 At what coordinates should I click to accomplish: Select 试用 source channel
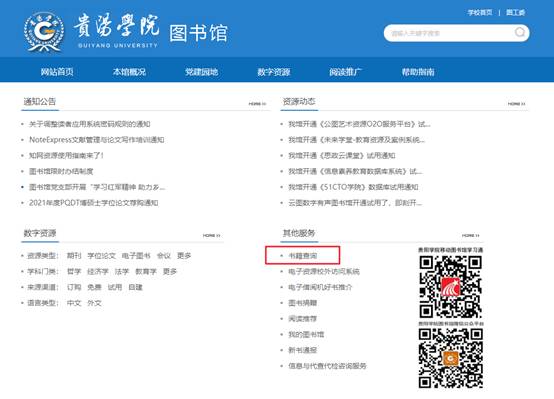[115, 287]
